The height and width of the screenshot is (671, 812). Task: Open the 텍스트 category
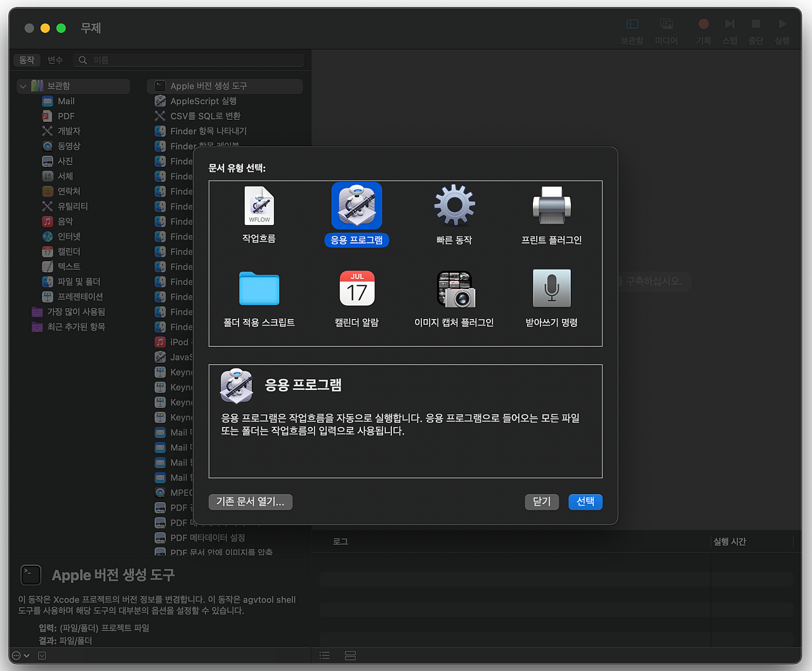69,266
